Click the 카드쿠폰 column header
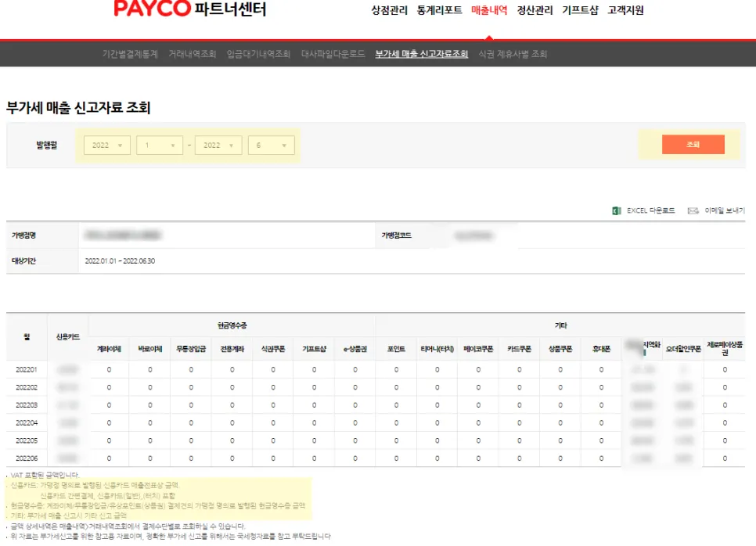The height and width of the screenshot is (546, 756). coord(520,349)
